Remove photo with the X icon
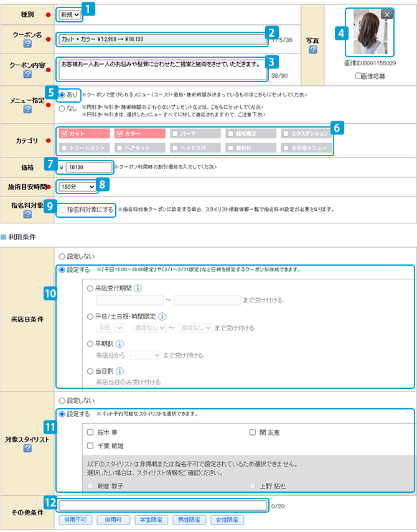417x532 pixels. [387, 14]
